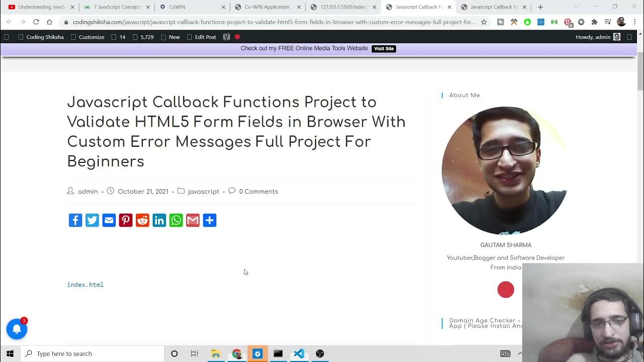
Task: Click the Visit Site button
Action: point(384,49)
